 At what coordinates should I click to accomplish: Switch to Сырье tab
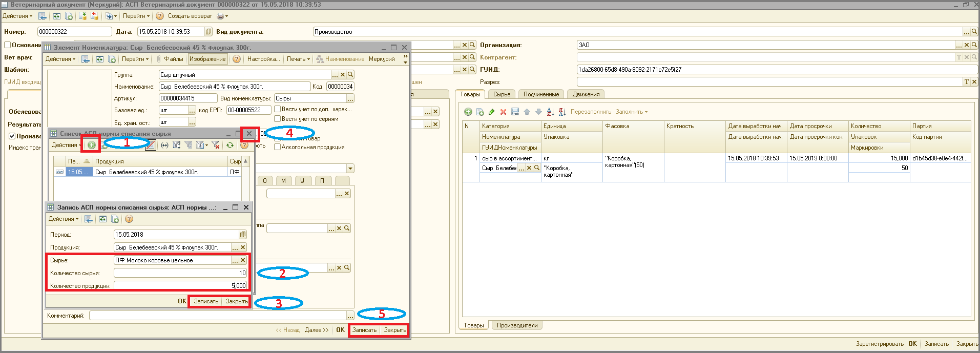click(502, 94)
